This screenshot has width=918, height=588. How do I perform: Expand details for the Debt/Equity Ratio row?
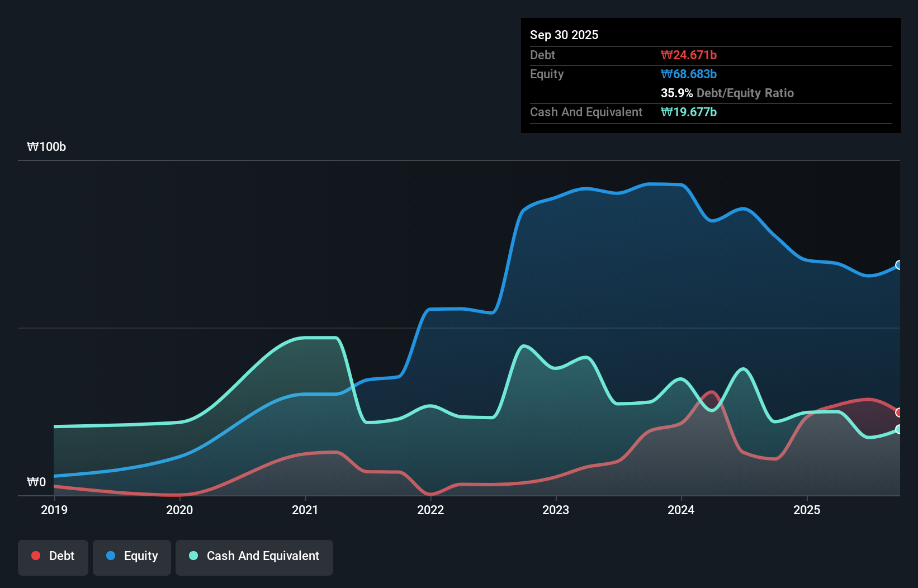coord(727,93)
